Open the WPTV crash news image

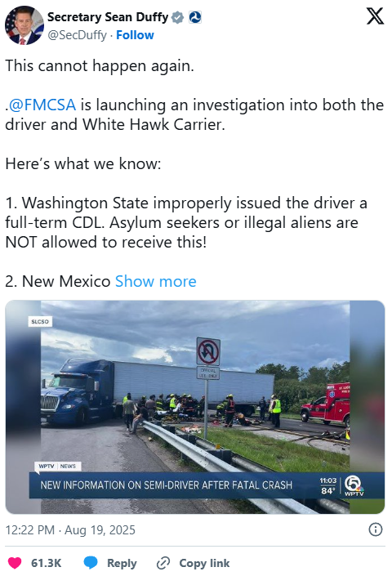(195, 407)
